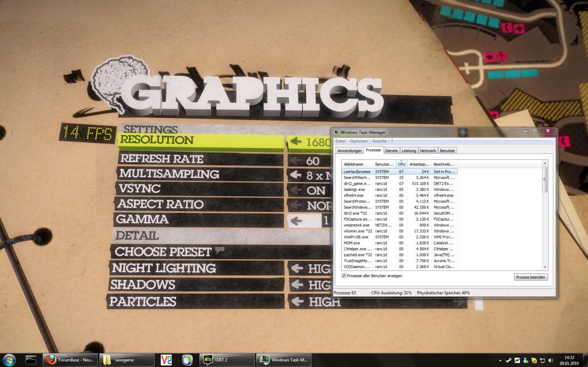This screenshot has height=367, width=588.
Task: Show hidden system tray icons
Action: click(500, 360)
